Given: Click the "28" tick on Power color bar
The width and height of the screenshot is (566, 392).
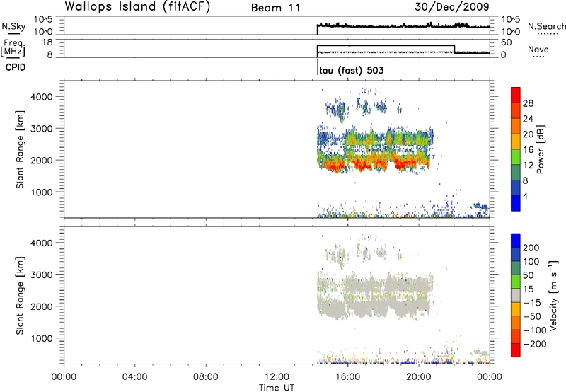Looking at the screenshot, I should click(528, 103).
